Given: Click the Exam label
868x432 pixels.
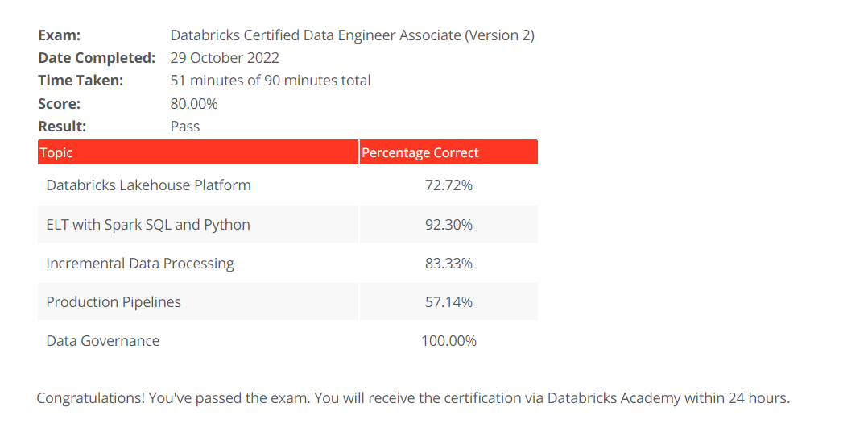Looking at the screenshot, I should point(59,35).
